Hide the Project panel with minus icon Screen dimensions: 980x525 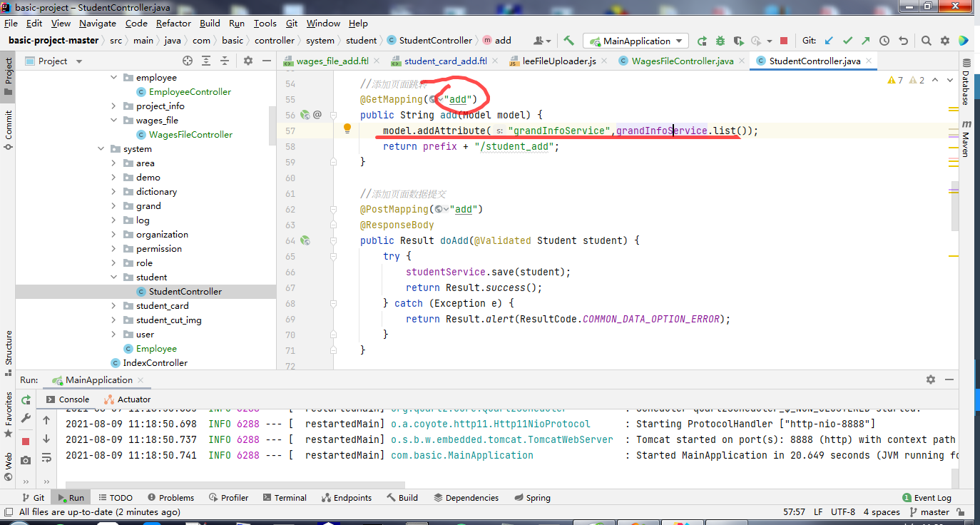266,61
